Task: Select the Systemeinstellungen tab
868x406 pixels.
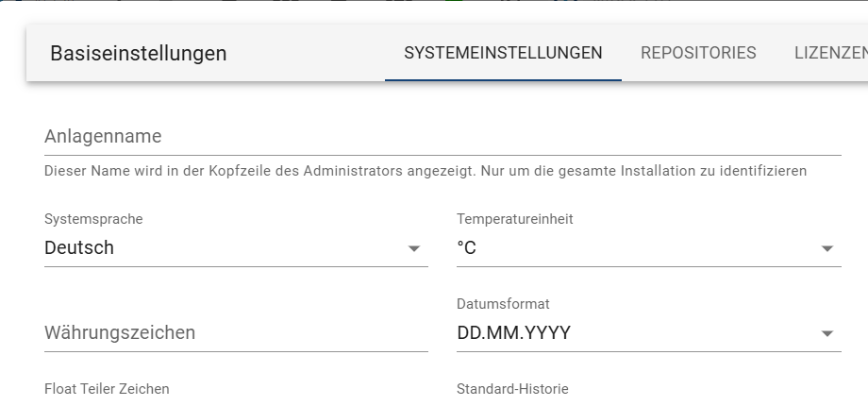Action: click(x=503, y=53)
